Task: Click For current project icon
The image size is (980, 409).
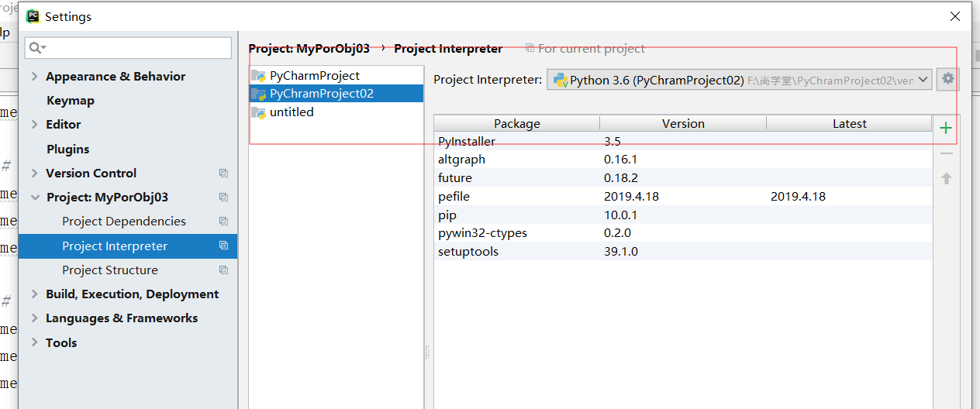Action: pyautogui.click(x=530, y=48)
